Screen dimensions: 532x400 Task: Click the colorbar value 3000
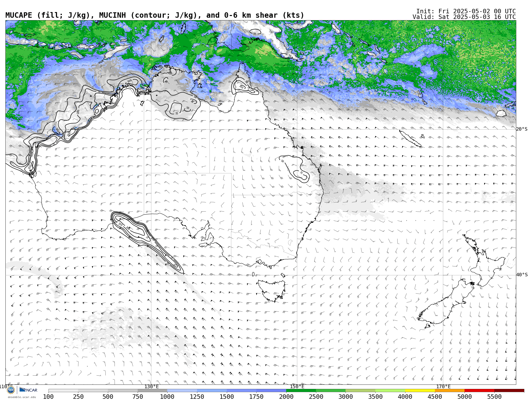point(346,397)
